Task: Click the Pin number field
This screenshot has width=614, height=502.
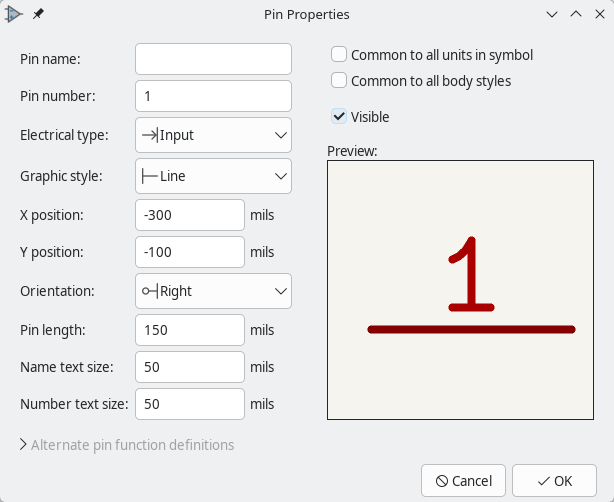Action: pyautogui.click(x=213, y=97)
